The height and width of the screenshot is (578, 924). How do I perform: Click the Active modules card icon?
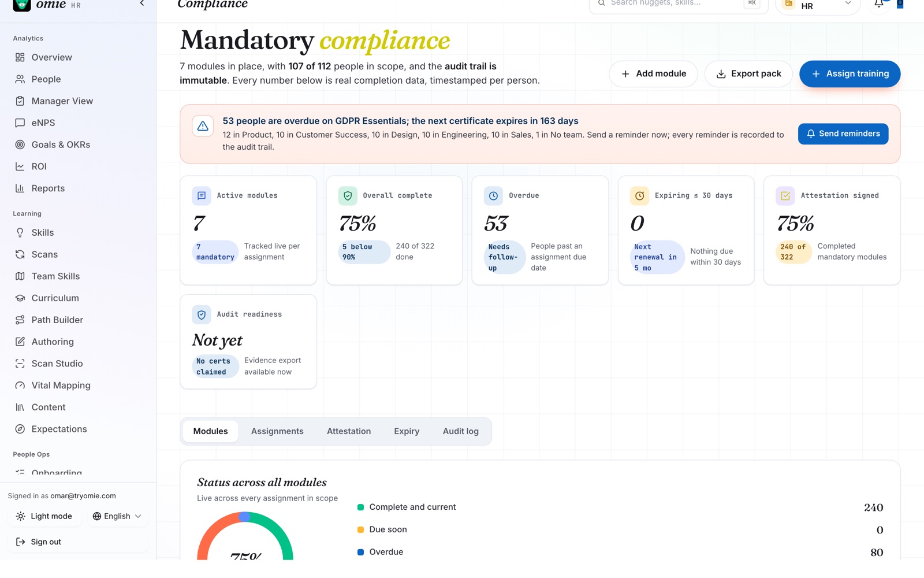tap(202, 196)
